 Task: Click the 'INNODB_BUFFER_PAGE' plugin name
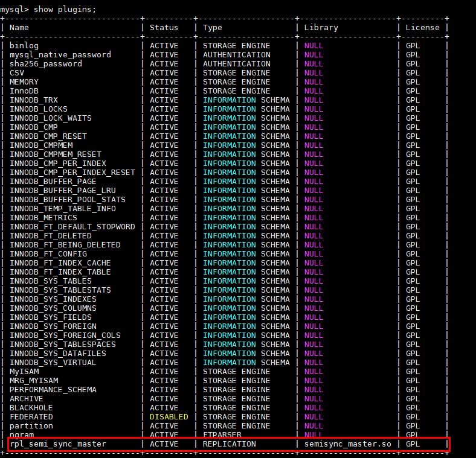click(53, 182)
